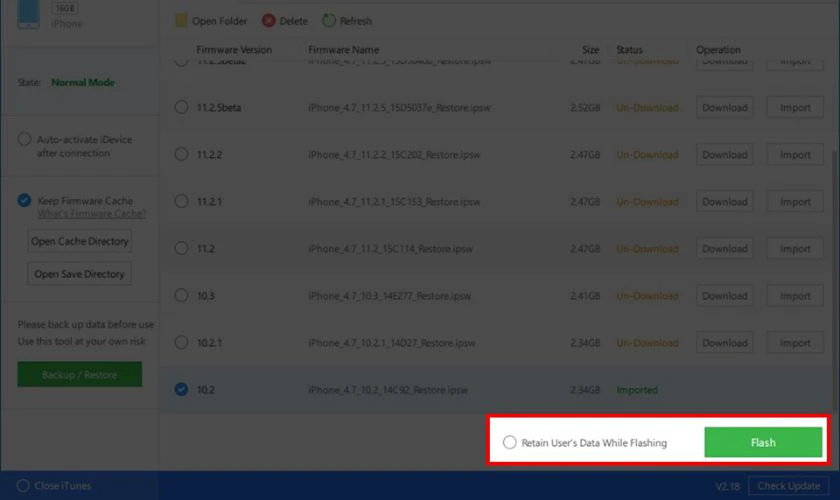840x500 pixels.
Task: Select firmware 11.2 radio button
Action: [x=181, y=248]
